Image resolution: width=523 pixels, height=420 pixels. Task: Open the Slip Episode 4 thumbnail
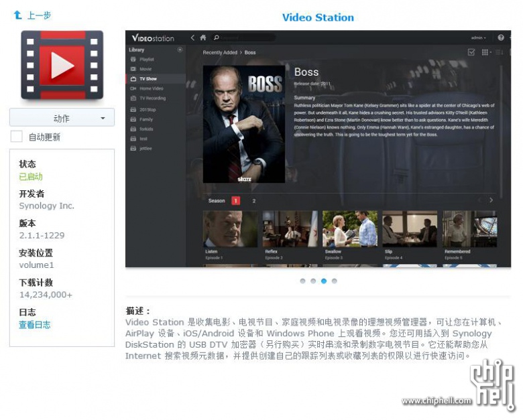click(410, 228)
